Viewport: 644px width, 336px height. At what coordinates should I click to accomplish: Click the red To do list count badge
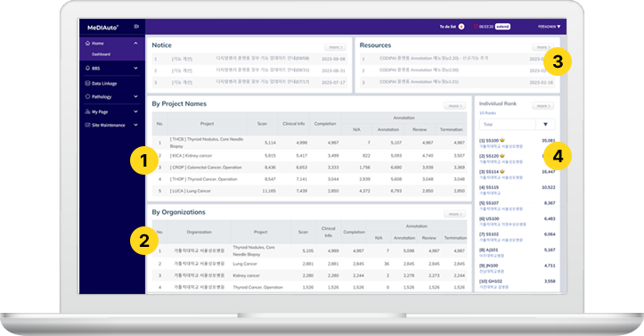(461, 27)
